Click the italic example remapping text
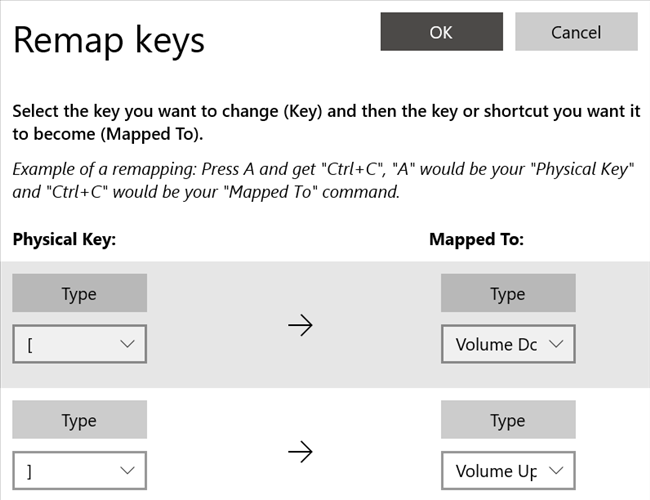Screen dimensions: 650x500 [324, 180]
